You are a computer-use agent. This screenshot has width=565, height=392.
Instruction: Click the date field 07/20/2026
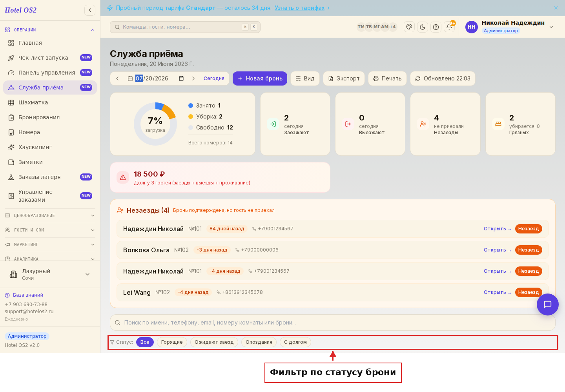click(x=152, y=78)
